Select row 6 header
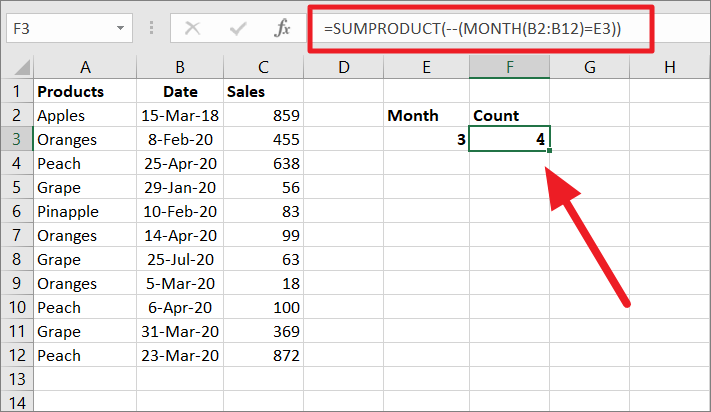 (x=17, y=211)
